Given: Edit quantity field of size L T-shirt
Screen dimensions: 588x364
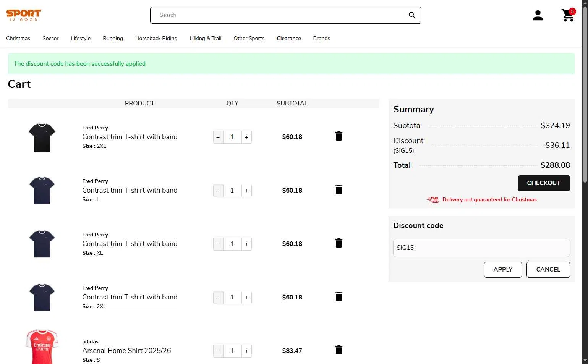Looking at the screenshot, I should pyautogui.click(x=232, y=191).
